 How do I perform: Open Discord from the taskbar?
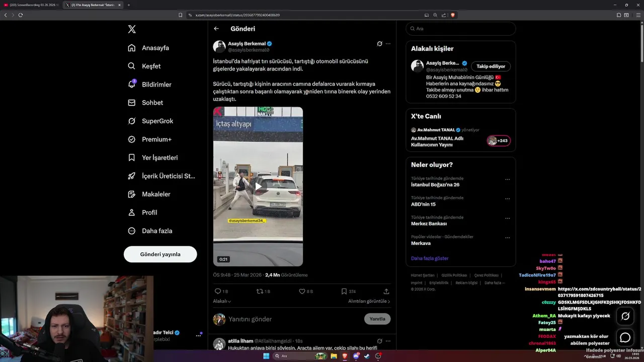point(356,356)
